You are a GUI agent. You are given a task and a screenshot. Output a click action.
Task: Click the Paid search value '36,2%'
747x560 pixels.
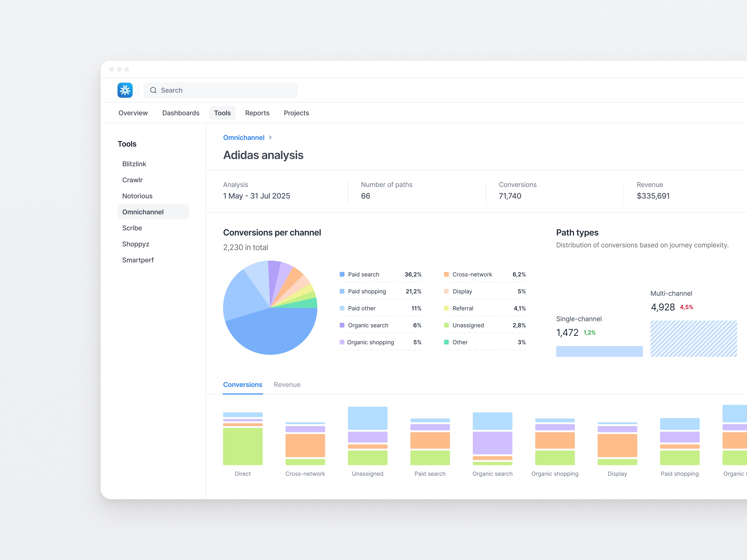point(413,274)
